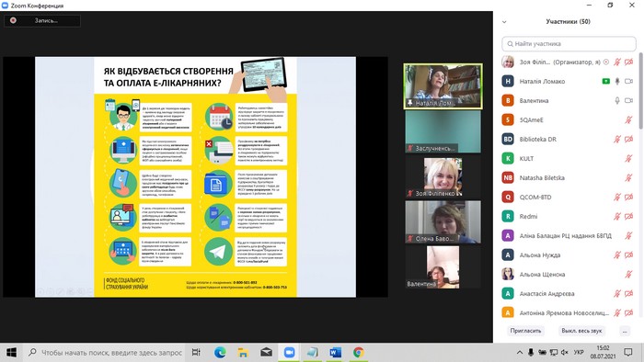Click the Найти участника search field
Screen dimensions: 644x362
[569, 43]
